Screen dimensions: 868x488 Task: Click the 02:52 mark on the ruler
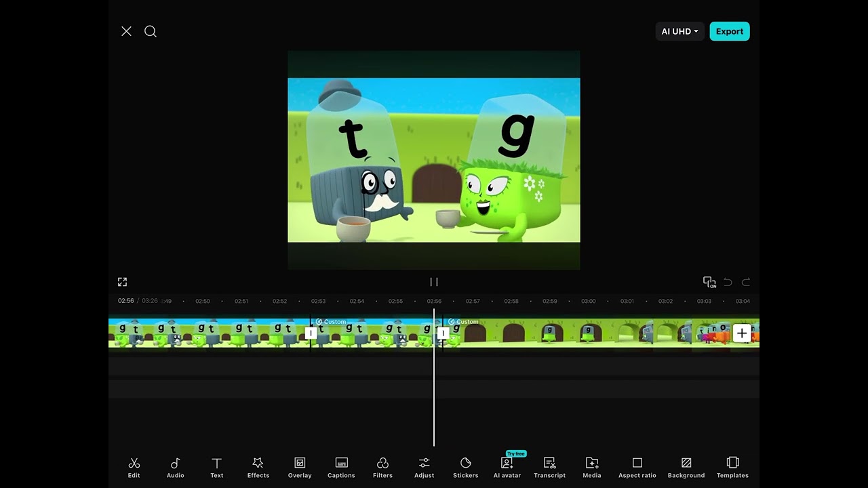[279, 301]
